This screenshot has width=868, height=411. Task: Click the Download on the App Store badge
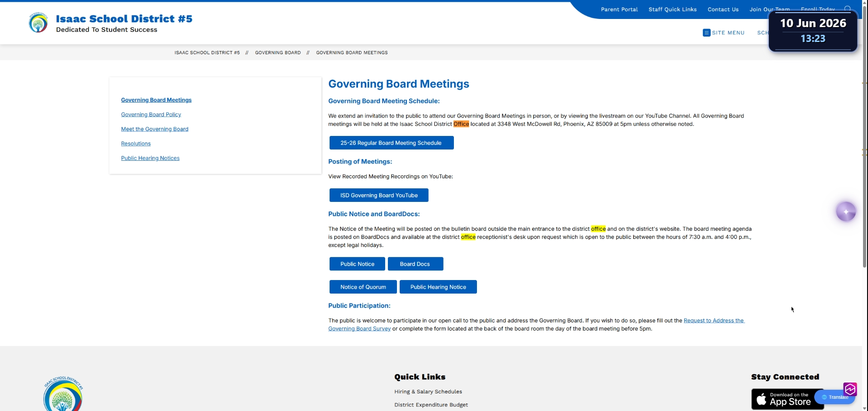(x=788, y=399)
